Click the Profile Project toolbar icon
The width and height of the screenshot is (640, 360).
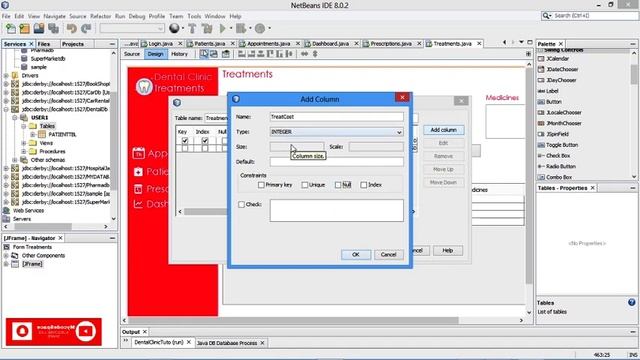tap(260, 29)
